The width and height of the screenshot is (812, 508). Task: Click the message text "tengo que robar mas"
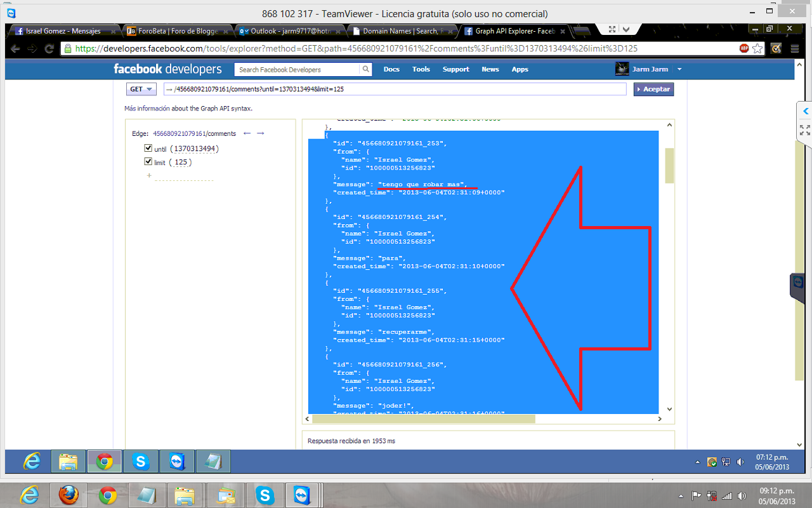coord(422,184)
